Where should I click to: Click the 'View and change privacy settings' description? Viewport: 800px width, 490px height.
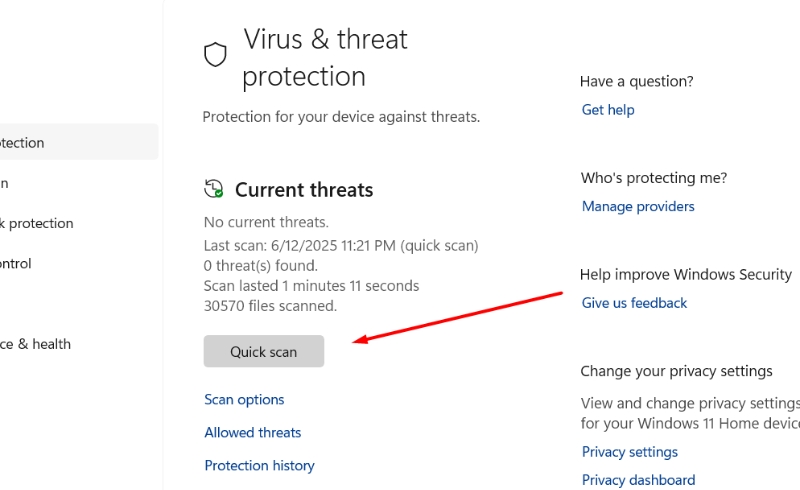click(x=690, y=413)
